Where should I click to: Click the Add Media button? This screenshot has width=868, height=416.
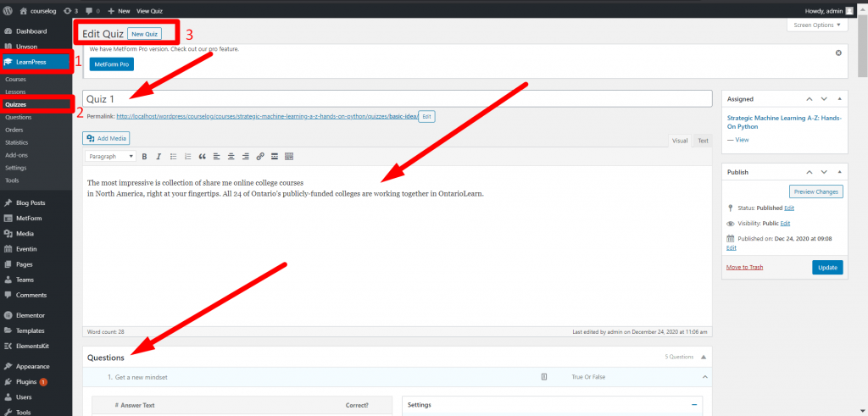106,138
